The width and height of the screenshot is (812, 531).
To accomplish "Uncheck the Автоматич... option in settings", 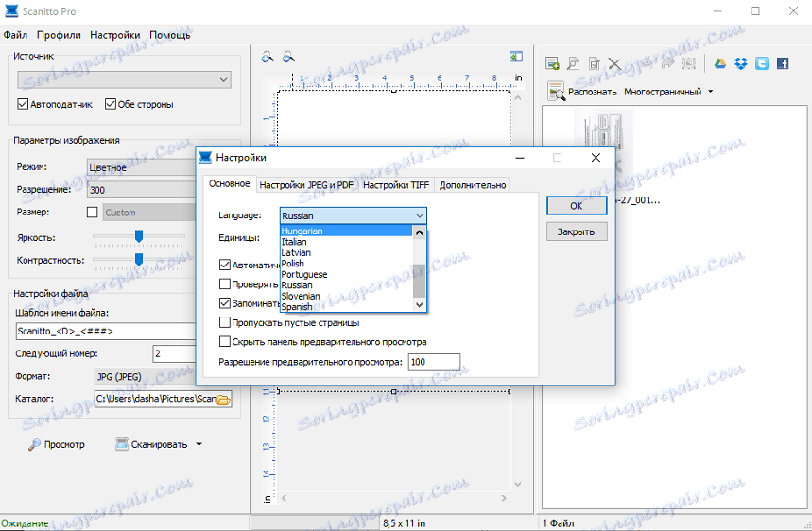I will tap(225, 265).
